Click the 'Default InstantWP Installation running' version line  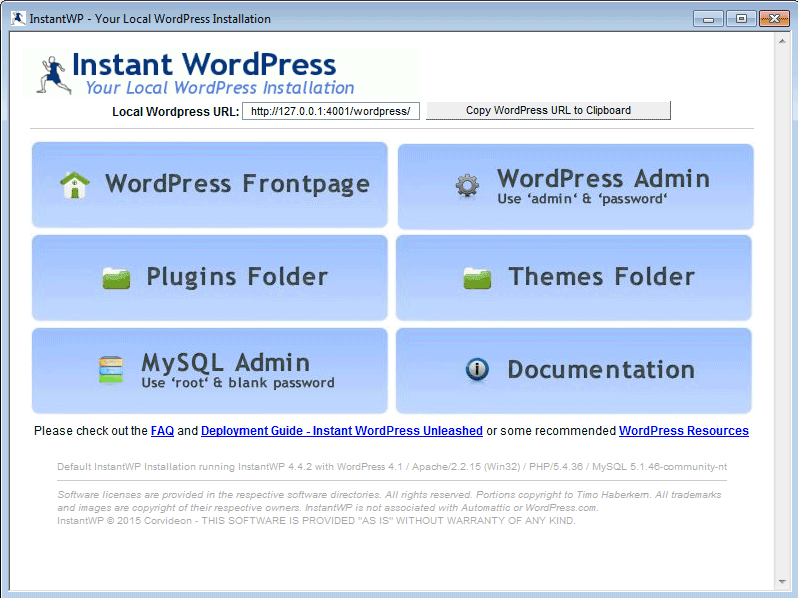392,467
